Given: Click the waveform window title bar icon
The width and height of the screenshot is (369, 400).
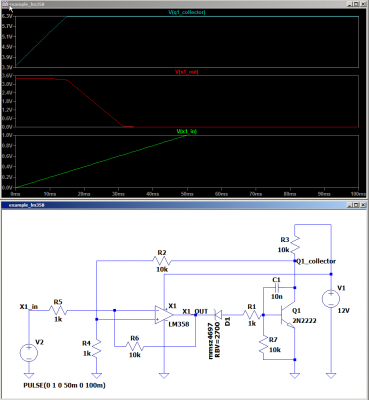Looking at the screenshot, I should pos(5,4).
